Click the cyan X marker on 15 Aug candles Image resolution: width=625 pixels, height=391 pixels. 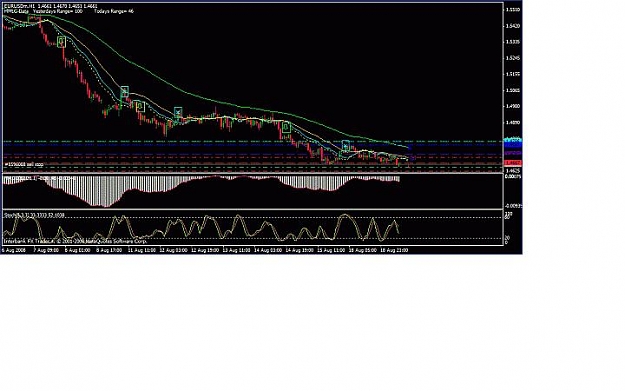(346, 145)
